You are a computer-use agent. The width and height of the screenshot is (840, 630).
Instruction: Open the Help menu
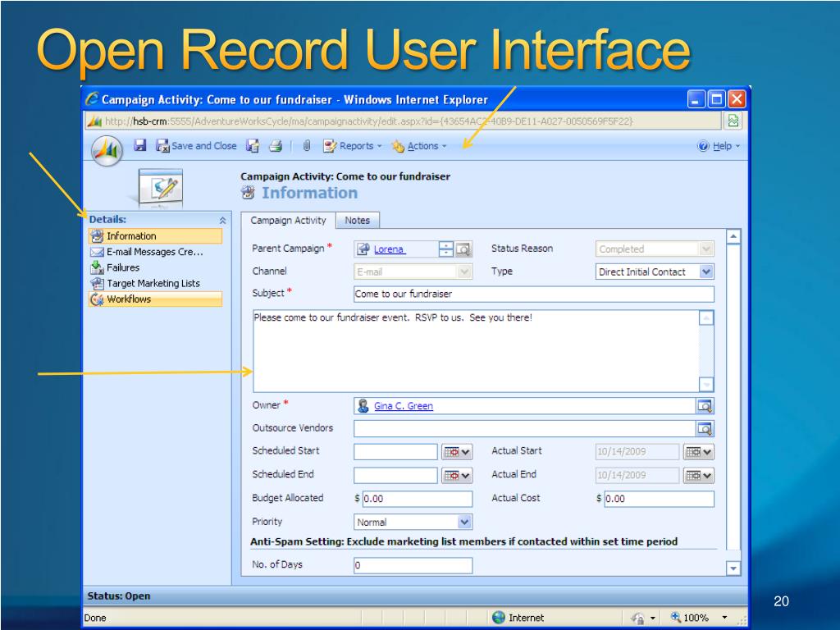(x=718, y=146)
